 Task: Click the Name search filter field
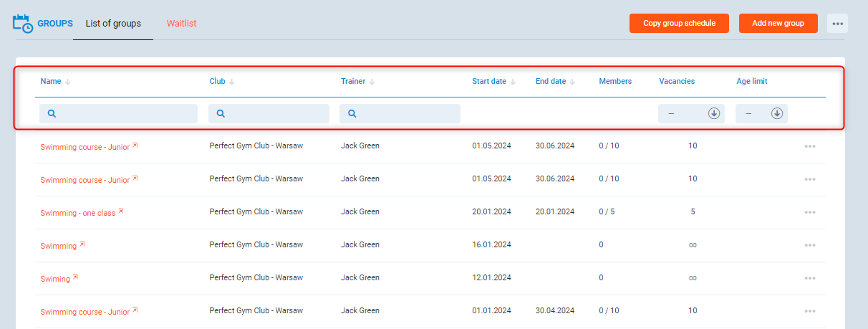(x=118, y=113)
